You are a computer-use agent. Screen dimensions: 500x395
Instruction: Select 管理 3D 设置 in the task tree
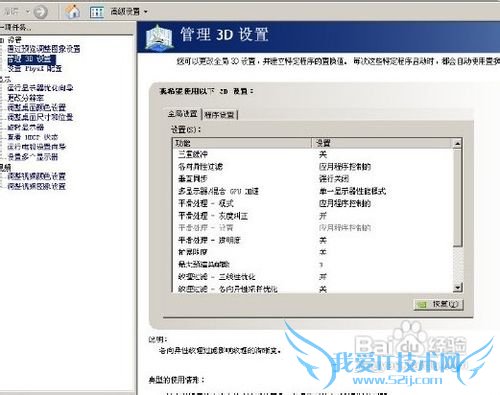coord(31,59)
